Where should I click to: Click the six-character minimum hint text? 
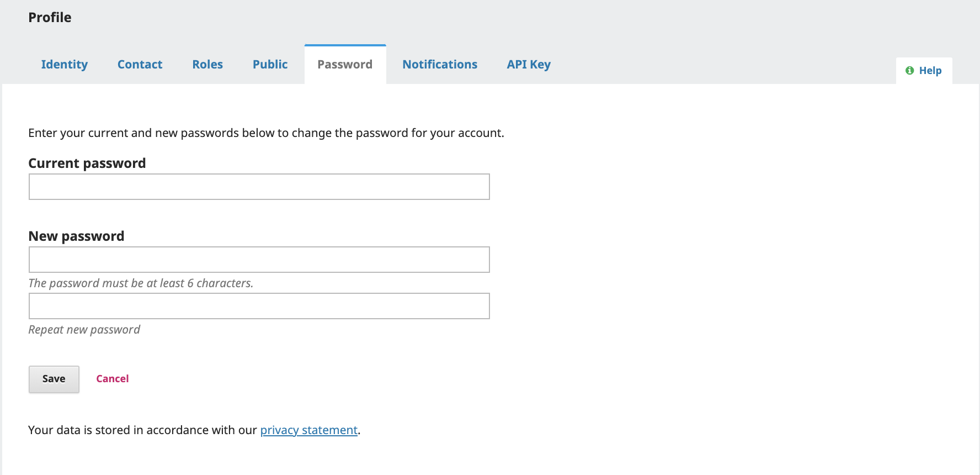(141, 283)
